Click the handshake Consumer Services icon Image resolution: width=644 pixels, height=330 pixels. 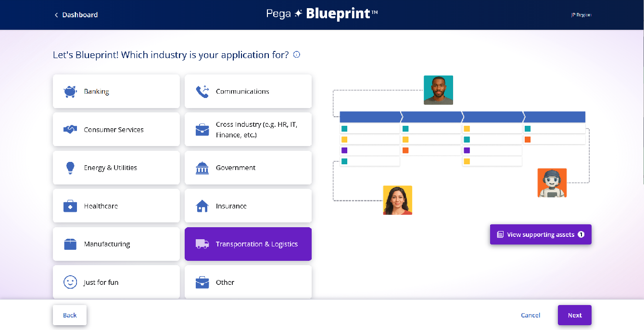70,129
